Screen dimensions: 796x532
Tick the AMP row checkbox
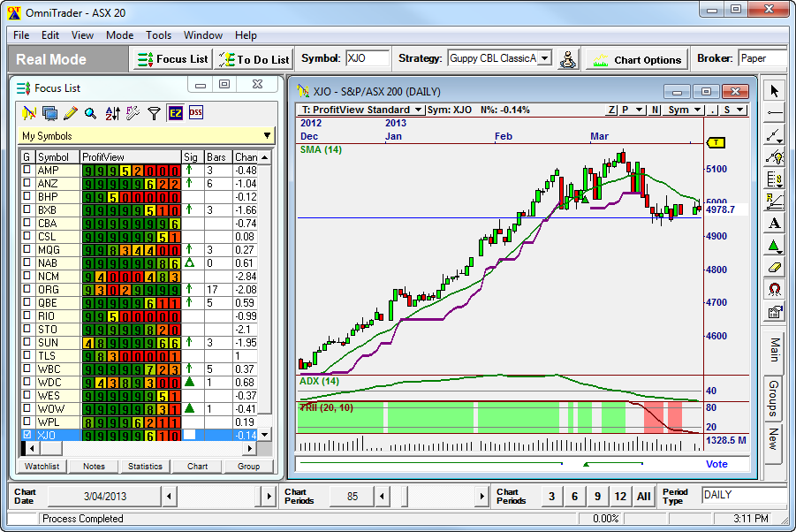coord(27,170)
